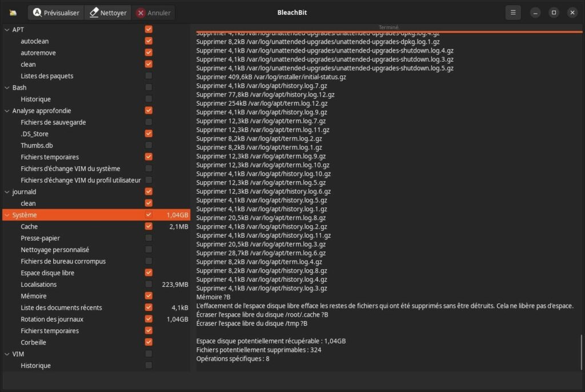Image resolution: width=585 pixels, height=392 pixels.
Task: Enable the Bash group checkbox
Action: [149, 87]
